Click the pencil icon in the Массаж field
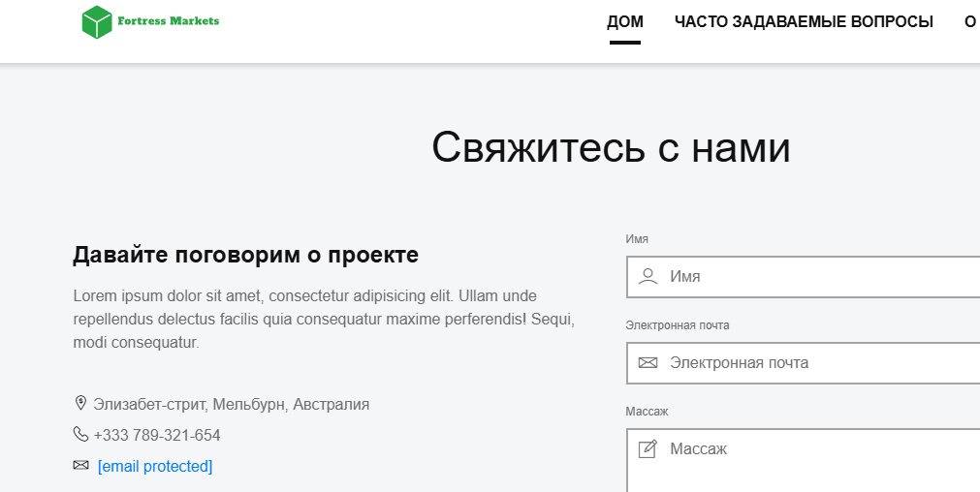980x492 pixels. (648, 449)
